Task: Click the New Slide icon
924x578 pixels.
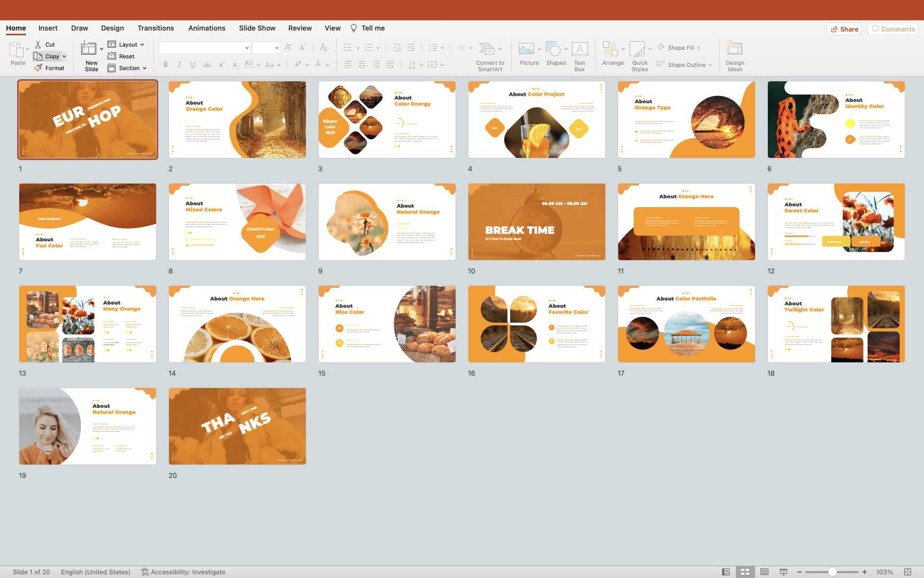Action: pos(89,49)
